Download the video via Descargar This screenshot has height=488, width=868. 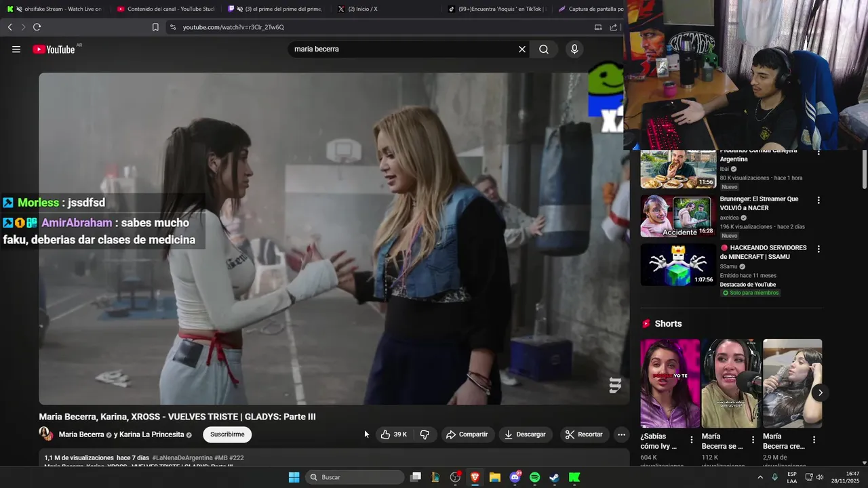pos(525,434)
